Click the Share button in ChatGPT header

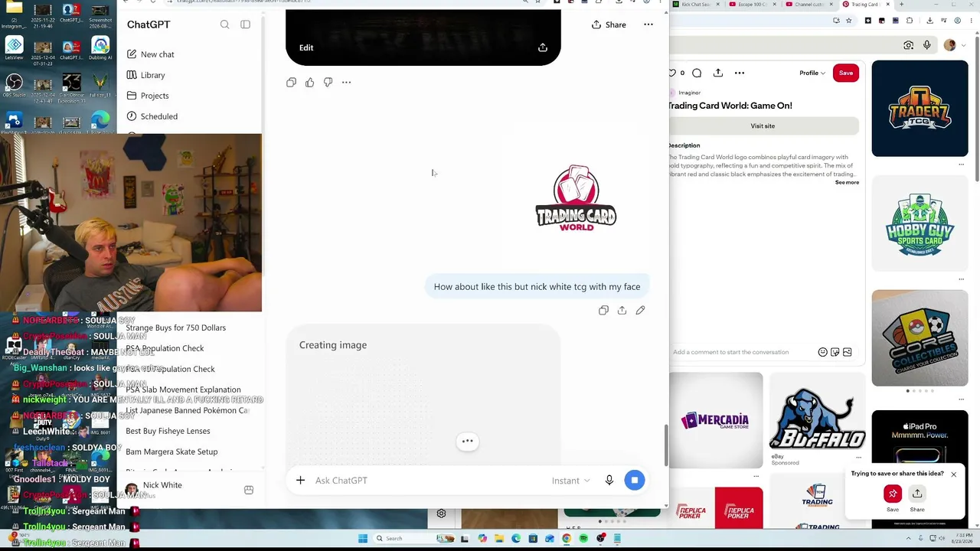coord(609,24)
